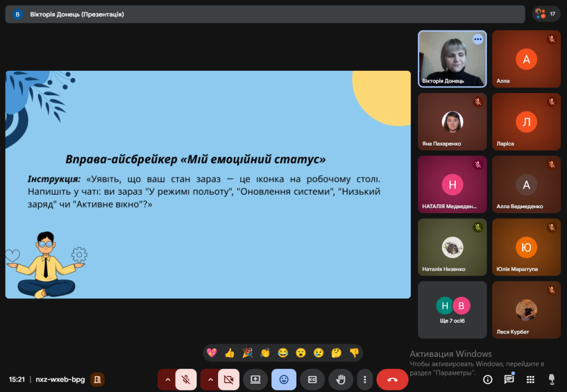This screenshot has width=567, height=392.
Task: Open the chat panel
Action: [x=509, y=379]
